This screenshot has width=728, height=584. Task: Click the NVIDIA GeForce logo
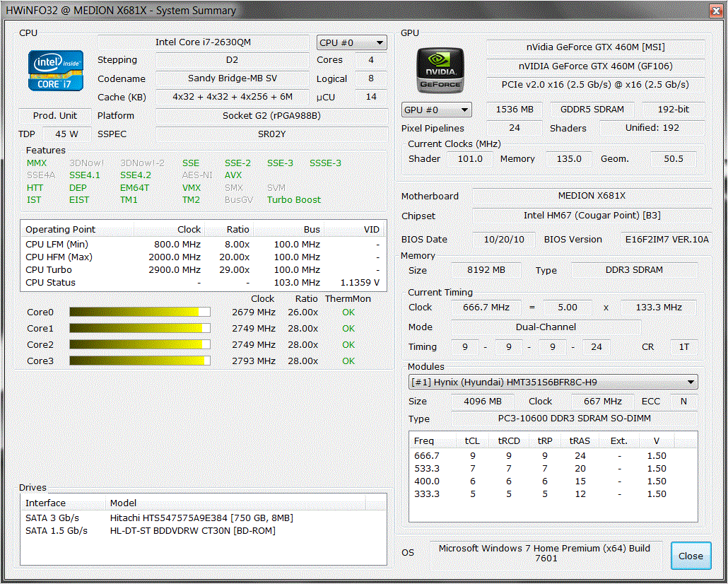[440, 70]
